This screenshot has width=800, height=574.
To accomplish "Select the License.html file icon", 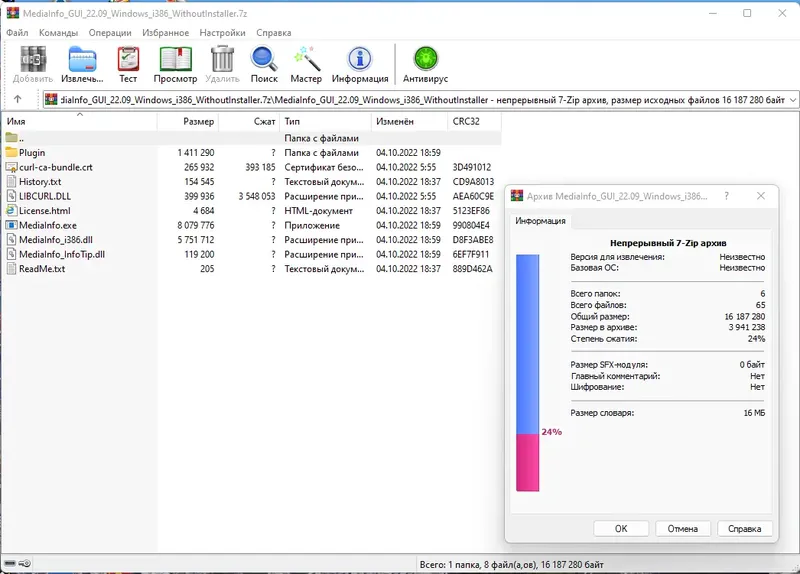I will click(x=11, y=211).
